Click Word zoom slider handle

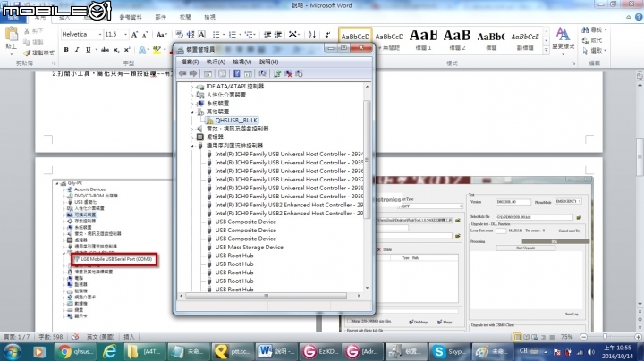tap(605, 337)
